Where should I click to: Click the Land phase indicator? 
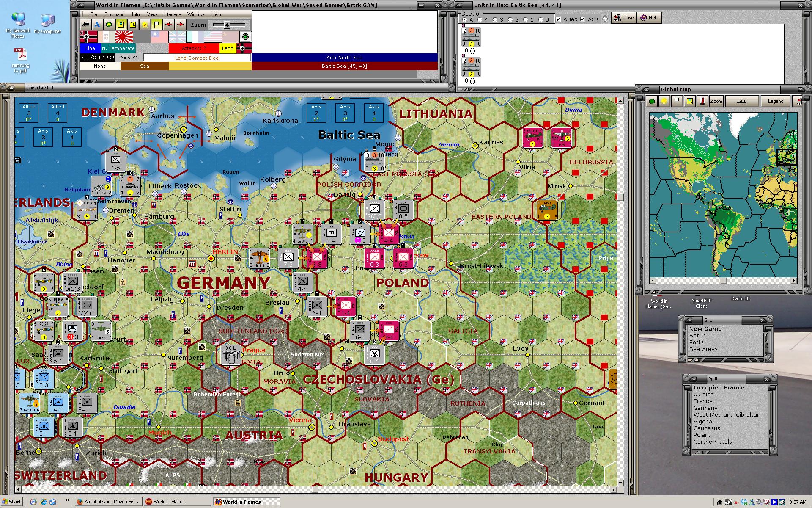point(228,48)
